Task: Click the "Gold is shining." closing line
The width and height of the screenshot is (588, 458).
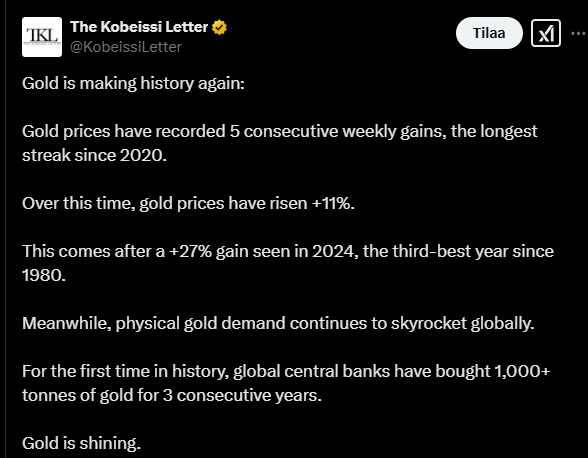Action: [x=81, y=443]
